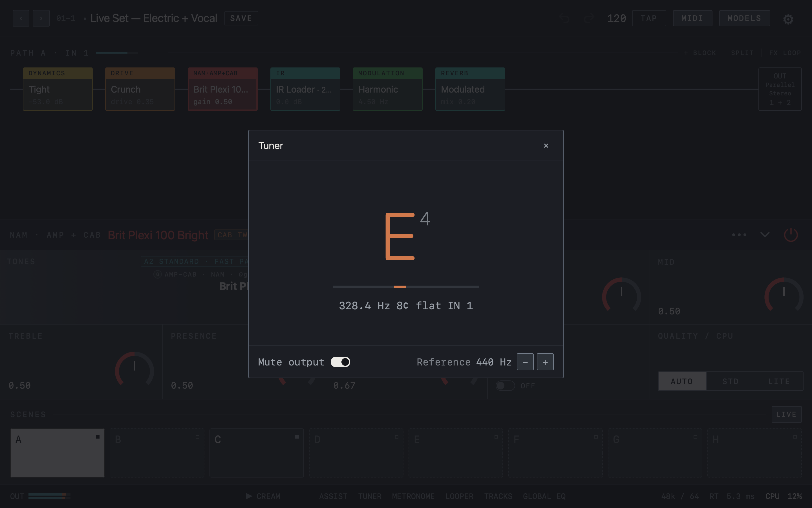Click the CPU 12% status readout
The height and width of the screenshot is (508, 812).
784,496
